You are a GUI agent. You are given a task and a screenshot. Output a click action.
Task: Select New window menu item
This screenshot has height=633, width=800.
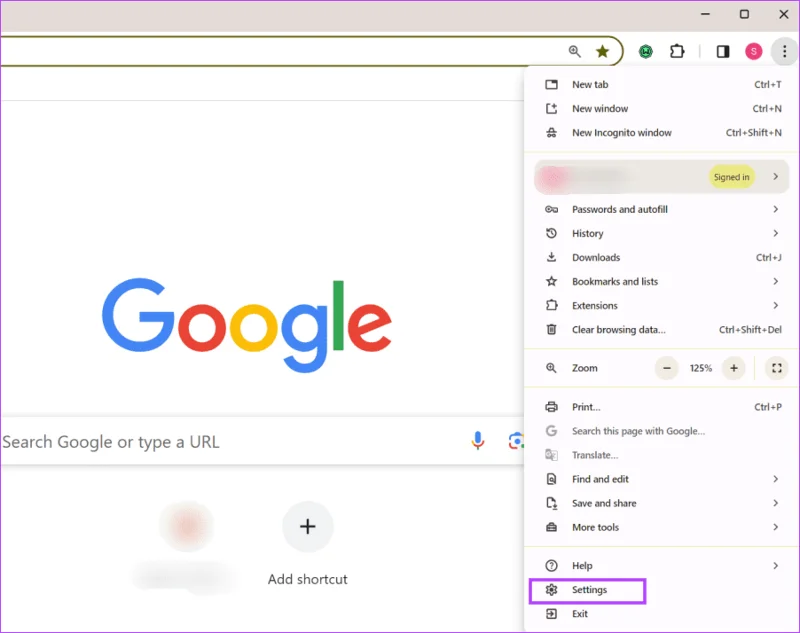(x=662, y=109)
